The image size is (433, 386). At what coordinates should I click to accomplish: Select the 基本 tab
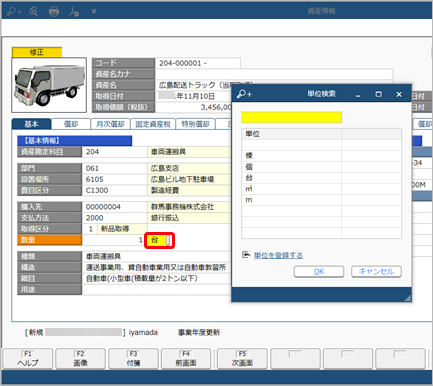(x=31, y=124)
